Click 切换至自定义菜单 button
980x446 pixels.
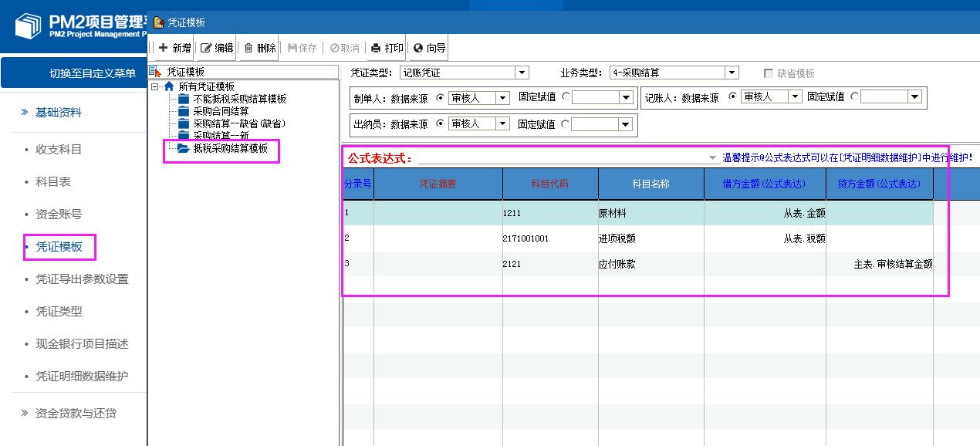pyautogui.click(x=93, y=73)
